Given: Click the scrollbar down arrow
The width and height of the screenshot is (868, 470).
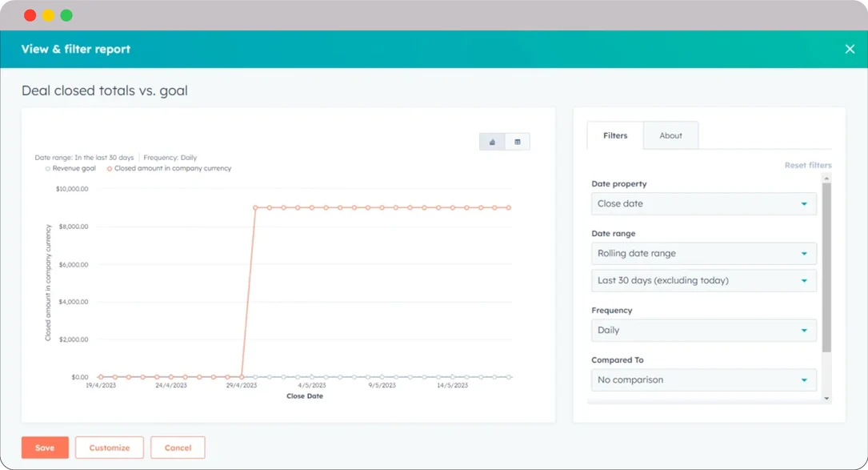Looking at the screenshot, I should click(x=826, y=399).
